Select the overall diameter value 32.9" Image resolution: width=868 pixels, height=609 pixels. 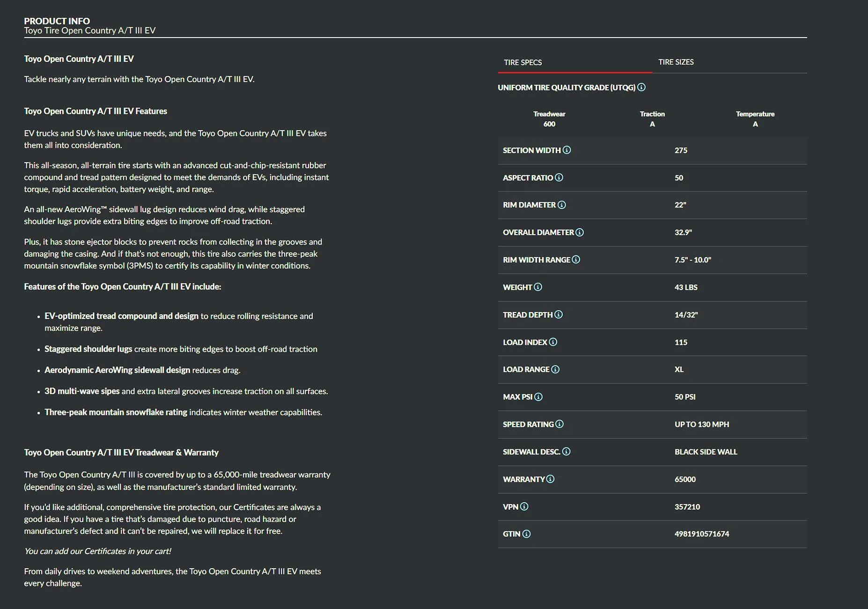click(x=683, y=232)
